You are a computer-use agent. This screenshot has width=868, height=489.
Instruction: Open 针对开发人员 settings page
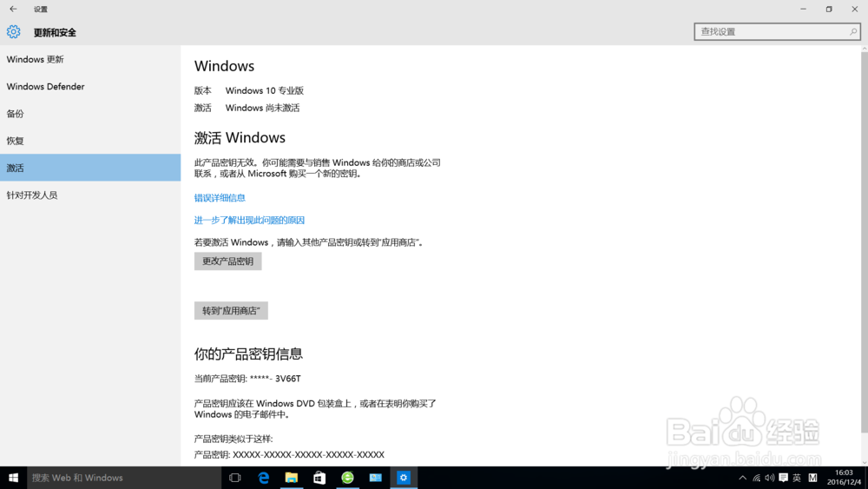coord(90,195)
